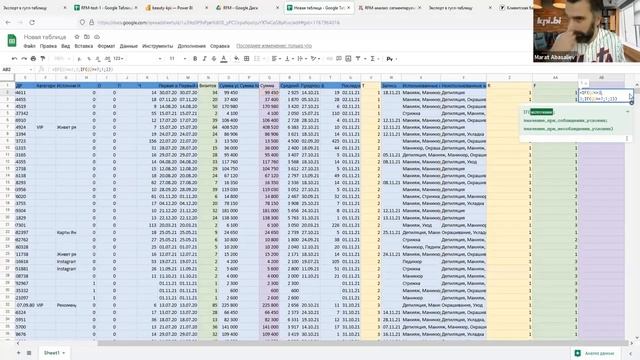Click the Undo arrow in toolbar

pyautogui.click(x=15, y=59)
